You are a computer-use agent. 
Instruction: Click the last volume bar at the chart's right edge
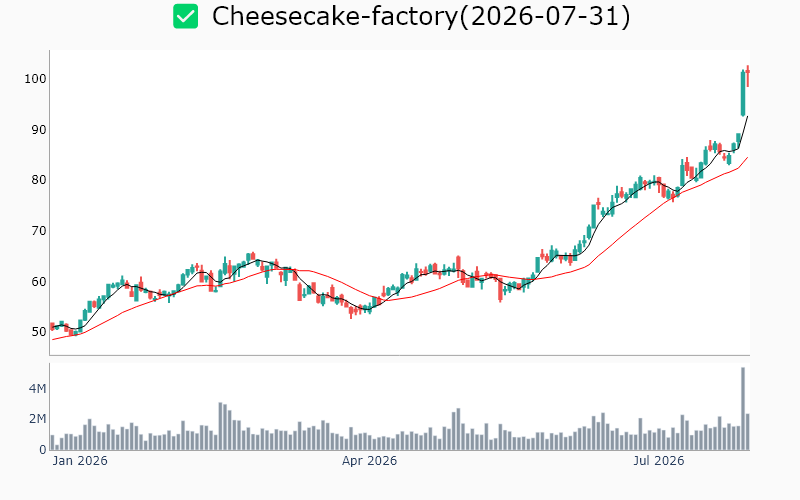747,432
